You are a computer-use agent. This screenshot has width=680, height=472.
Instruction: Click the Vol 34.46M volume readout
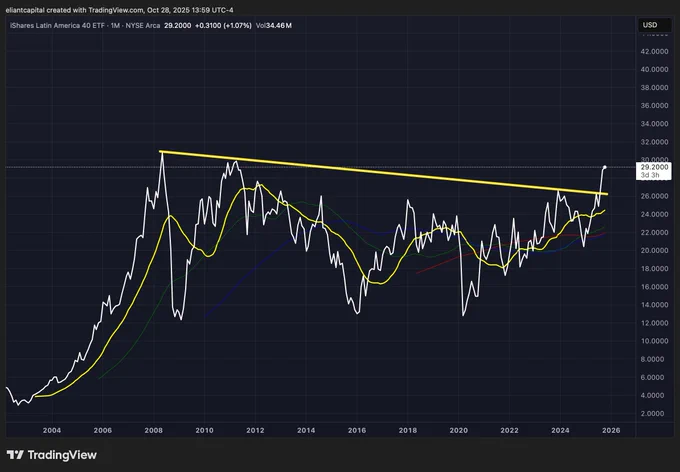(x=274, y=26)
